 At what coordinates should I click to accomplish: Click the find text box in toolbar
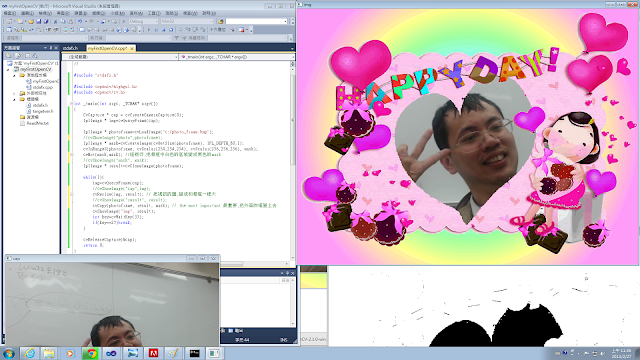(x=256, y=21)
